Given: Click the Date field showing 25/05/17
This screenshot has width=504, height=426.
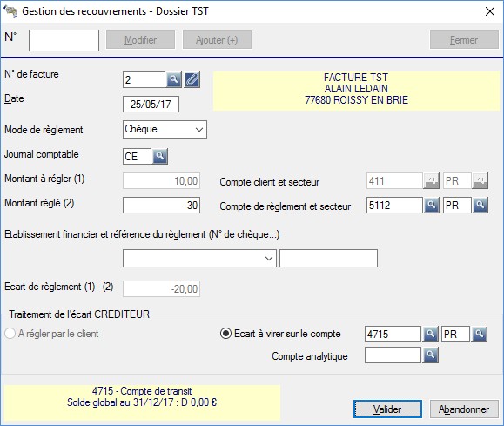Looking at the screenshot, I should click(151, 105).
